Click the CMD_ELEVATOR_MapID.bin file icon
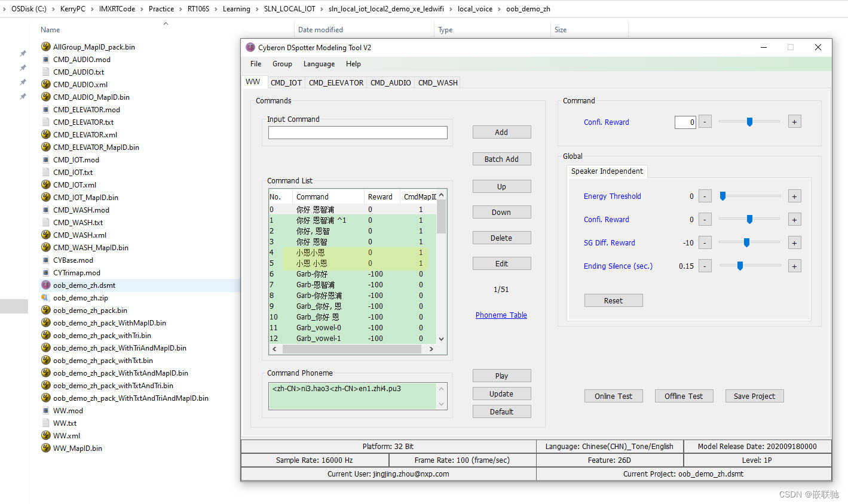This screenshot has height=504, width=848. pyautogui.click(x=45, y=147)
